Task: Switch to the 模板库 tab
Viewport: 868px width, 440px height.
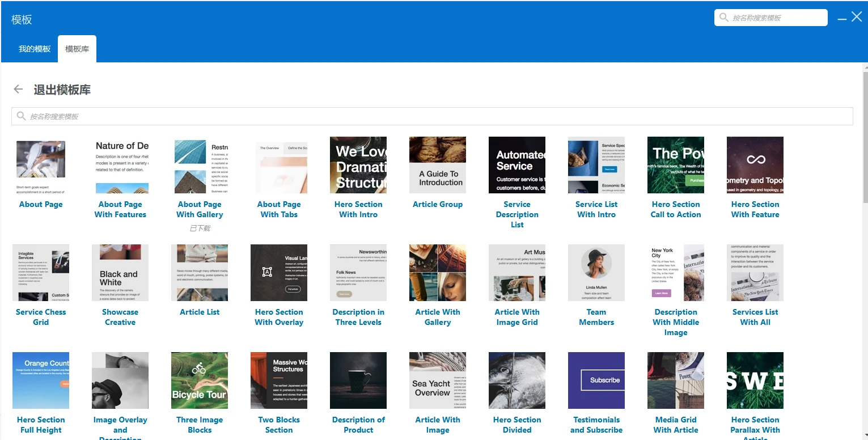Action: coord(77,48)
